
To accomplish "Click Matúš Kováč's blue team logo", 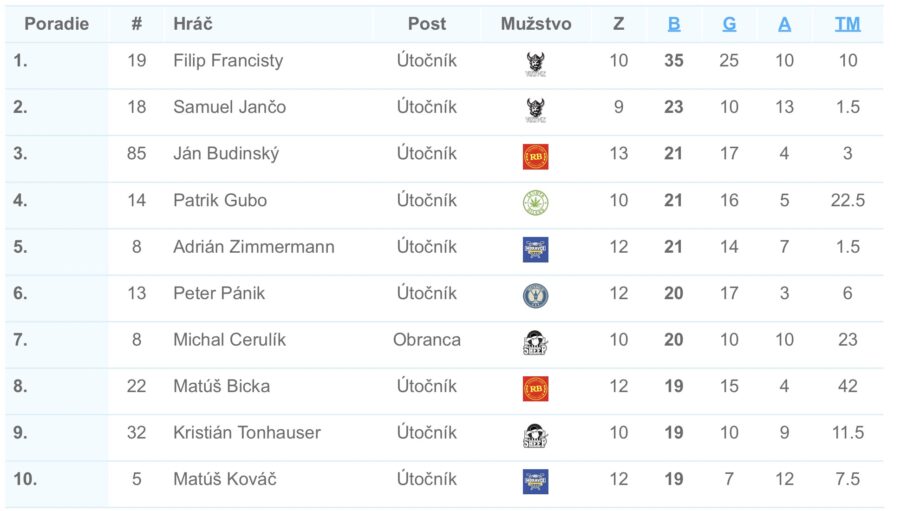I will [x=536, y=482].
